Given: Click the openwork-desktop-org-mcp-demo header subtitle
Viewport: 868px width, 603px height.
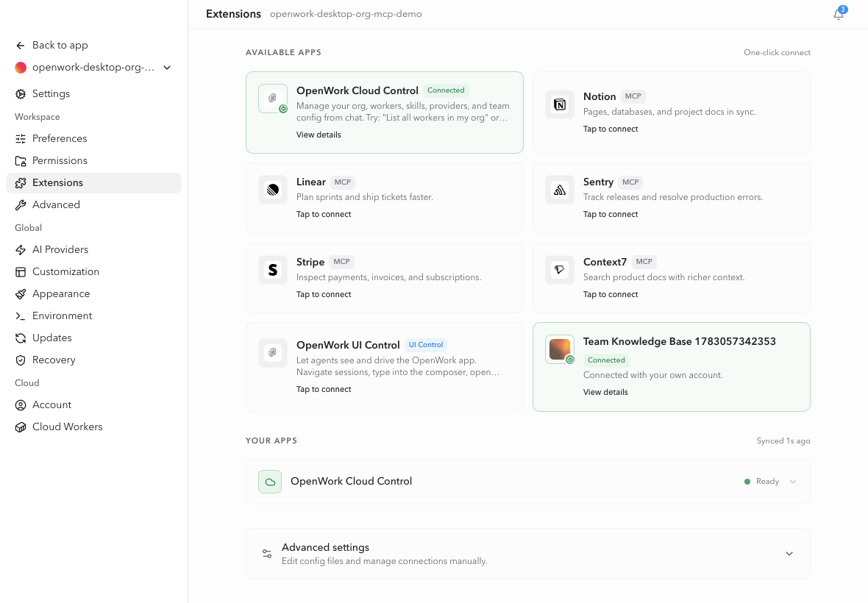Looking at the screenshot, I should point(346,15).
